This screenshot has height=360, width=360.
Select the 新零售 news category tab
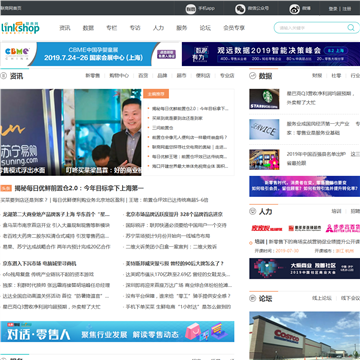(93, 76)
